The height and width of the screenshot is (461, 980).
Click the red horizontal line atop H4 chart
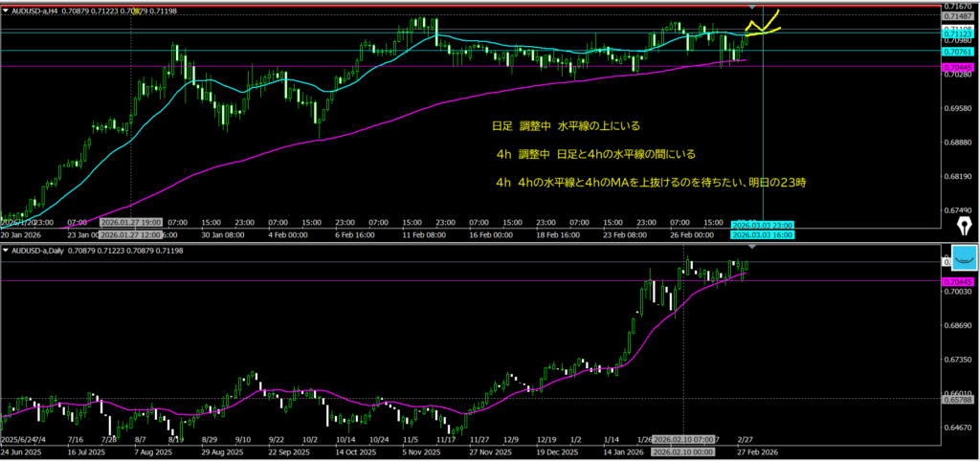[479, 6]
